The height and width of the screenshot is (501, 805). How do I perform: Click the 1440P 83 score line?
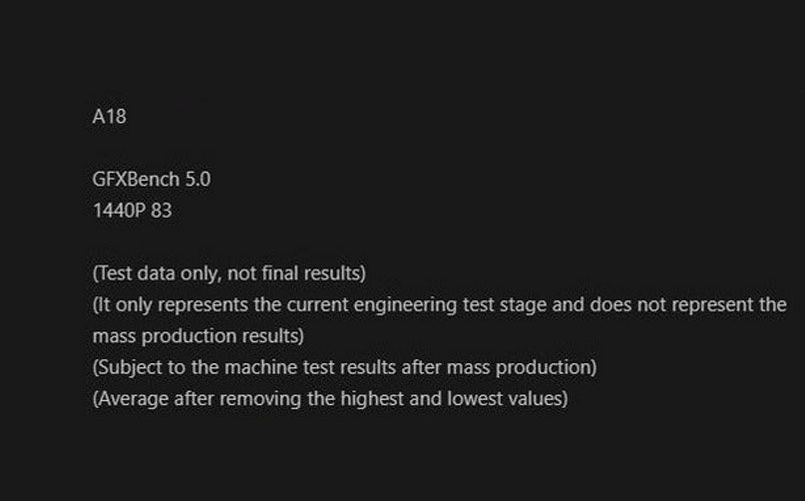[132, 210]
